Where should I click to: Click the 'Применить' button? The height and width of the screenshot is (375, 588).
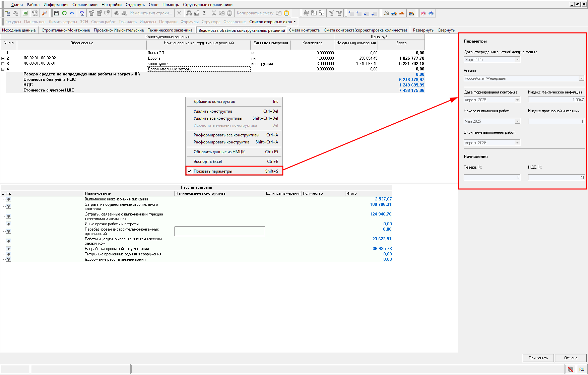[538, 358]
